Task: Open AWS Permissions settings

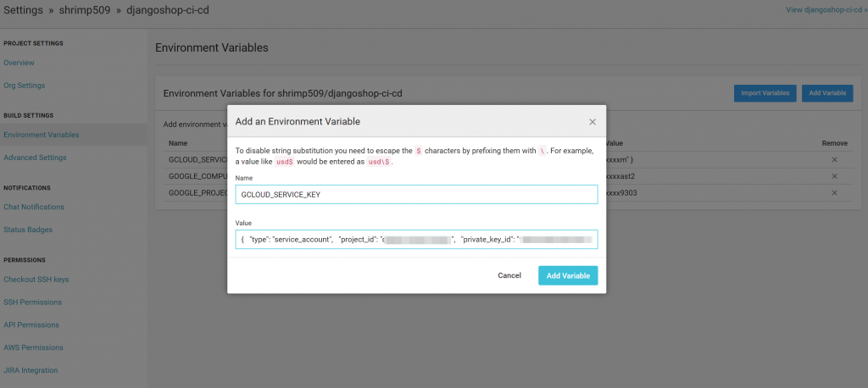Action: point(33,347)
